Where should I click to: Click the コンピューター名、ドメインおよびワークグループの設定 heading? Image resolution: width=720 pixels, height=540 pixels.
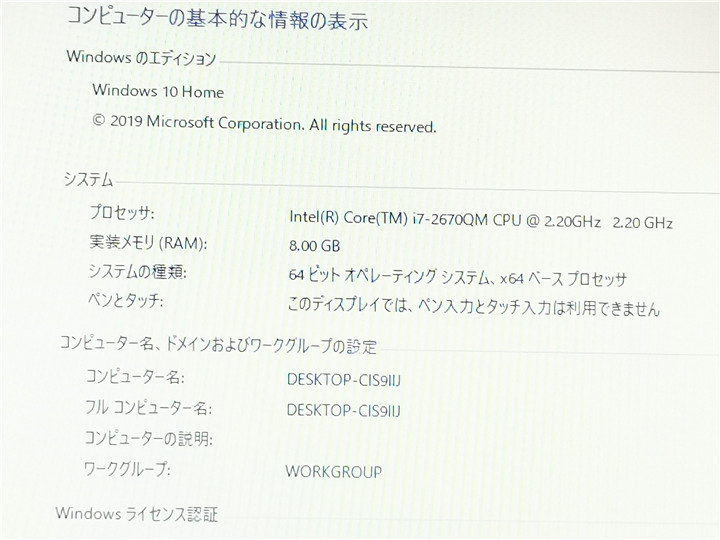pyautogui.click(x=219, y=344)
